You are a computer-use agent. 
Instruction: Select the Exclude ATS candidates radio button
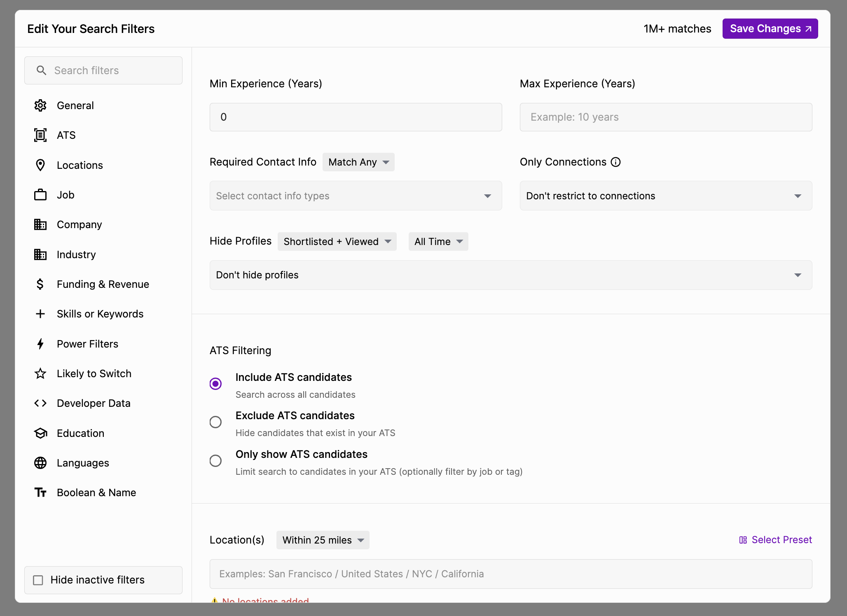click(x=215, y=422)
